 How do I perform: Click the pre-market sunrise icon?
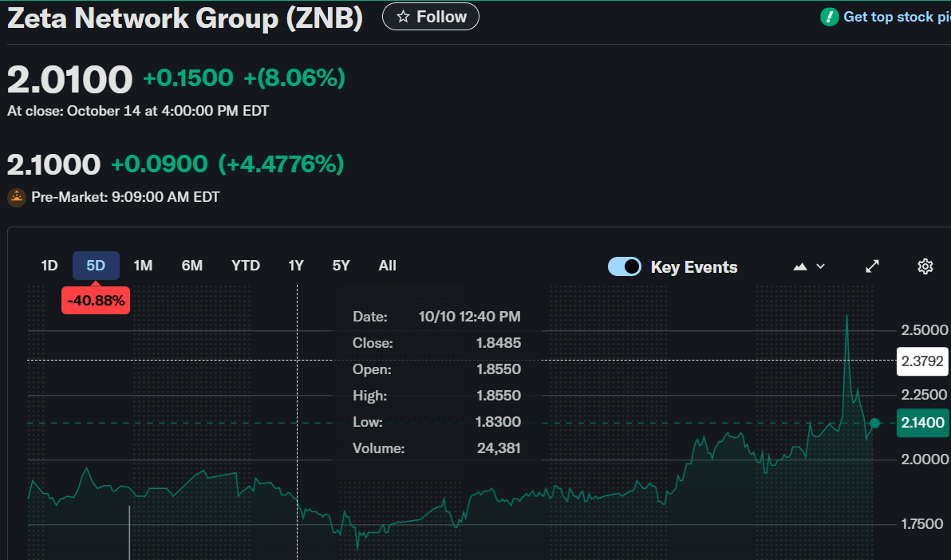click(x=17, y=197)
